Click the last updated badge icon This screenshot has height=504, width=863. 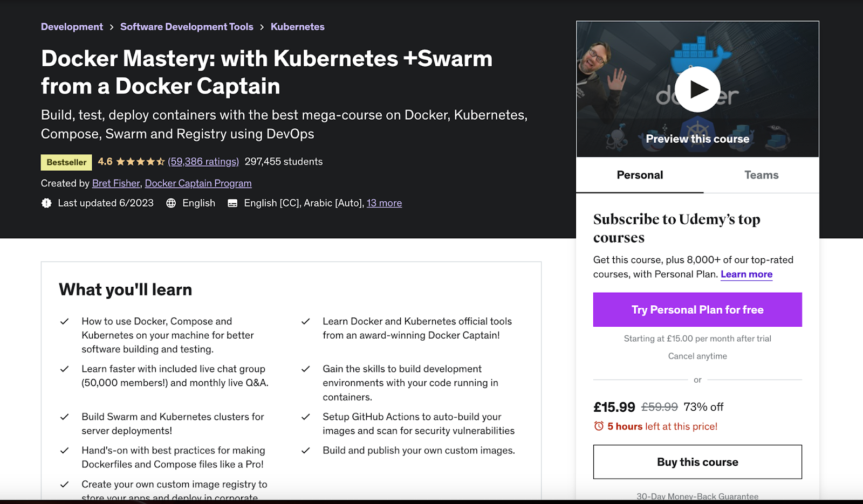(x=46, y=203)
